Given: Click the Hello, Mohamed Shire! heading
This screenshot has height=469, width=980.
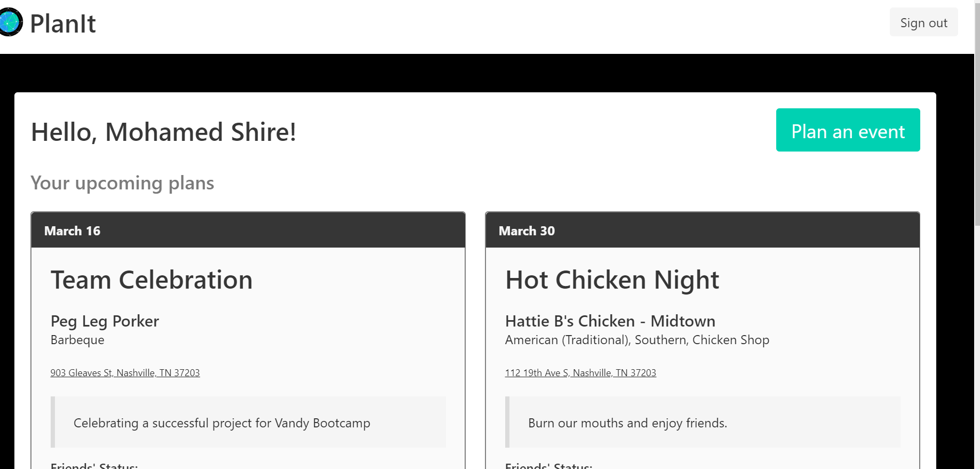Looking at the screenshot, I should (163, 132).
